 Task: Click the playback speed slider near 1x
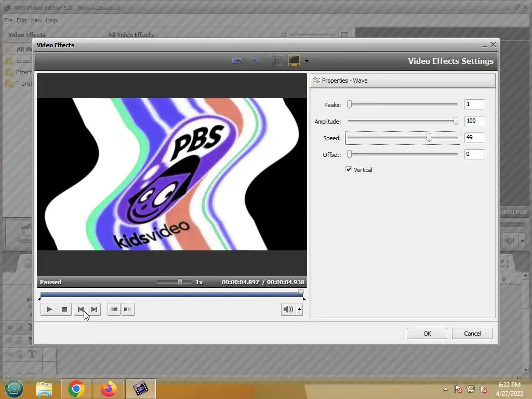point(180,282)
